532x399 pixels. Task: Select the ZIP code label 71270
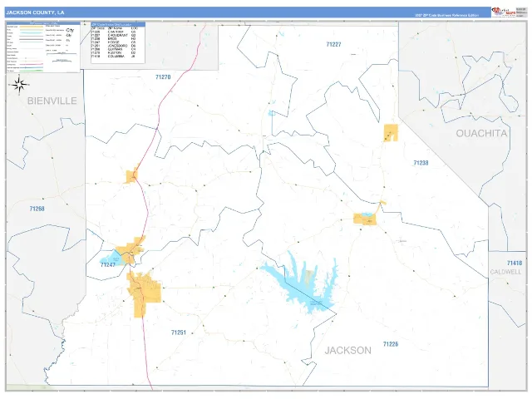tap(163, 77)
